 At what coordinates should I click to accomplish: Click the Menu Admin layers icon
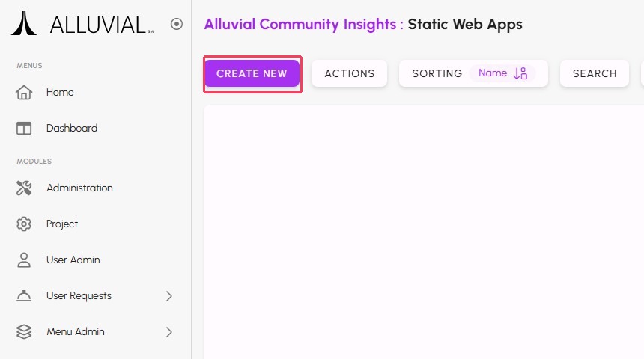coord(24,332)
